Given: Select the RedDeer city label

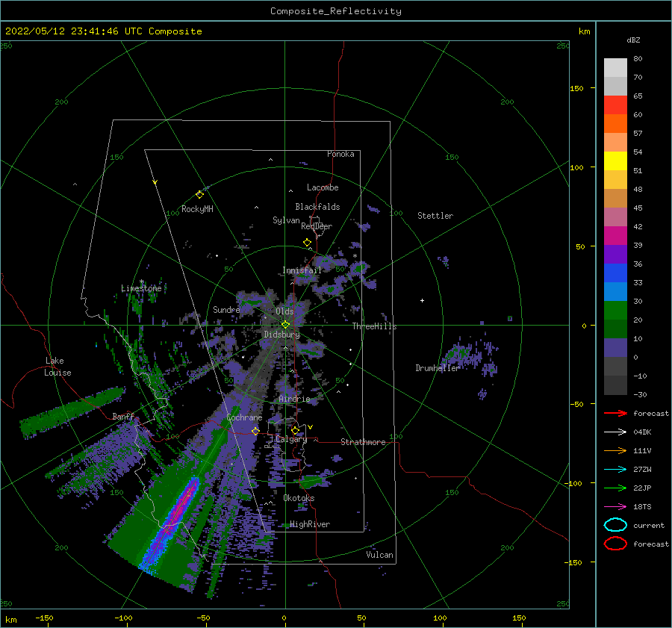Looking at the screenshot, I should [x=317, y=226].
